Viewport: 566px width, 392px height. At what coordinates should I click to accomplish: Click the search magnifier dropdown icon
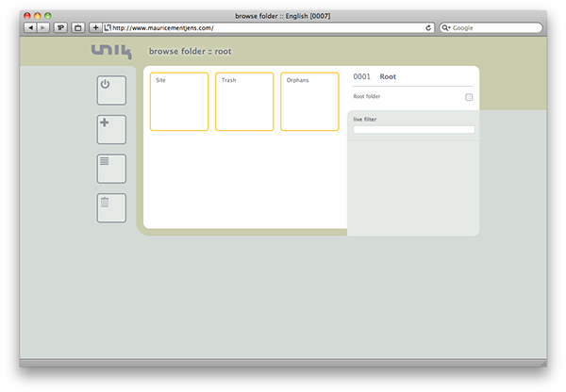pyautogui.click(x=446, y=27)
